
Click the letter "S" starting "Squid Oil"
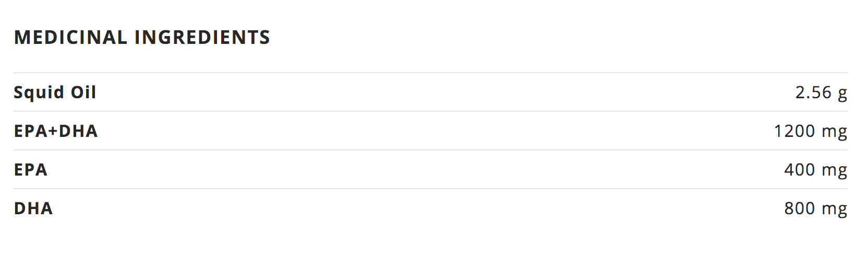point(18,92)
